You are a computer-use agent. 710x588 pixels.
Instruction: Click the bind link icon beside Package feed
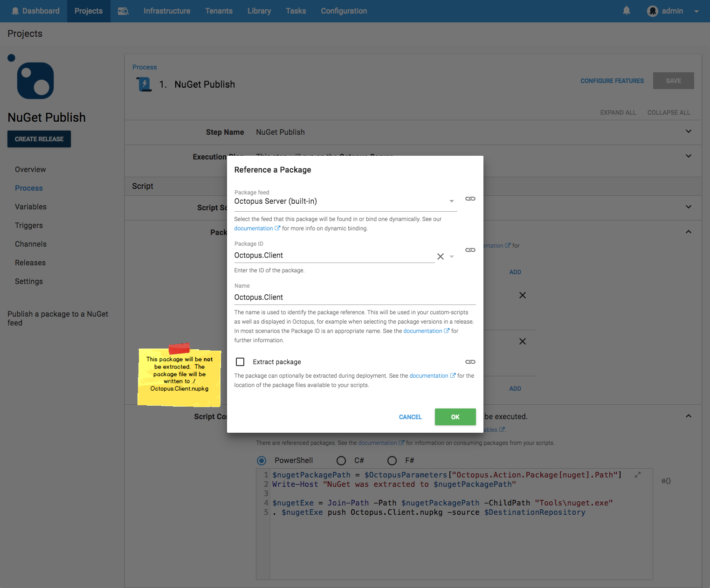click(x=470, y=199)
